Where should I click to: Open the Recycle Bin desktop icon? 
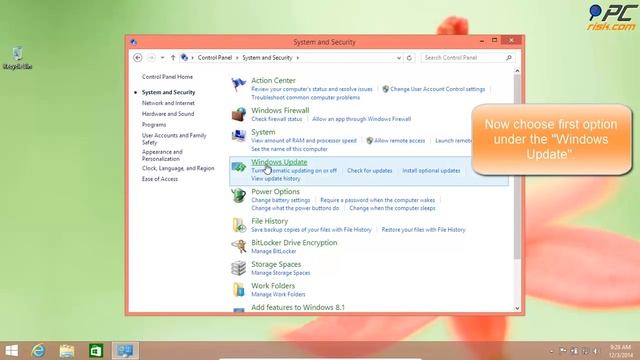coord(17,58)
